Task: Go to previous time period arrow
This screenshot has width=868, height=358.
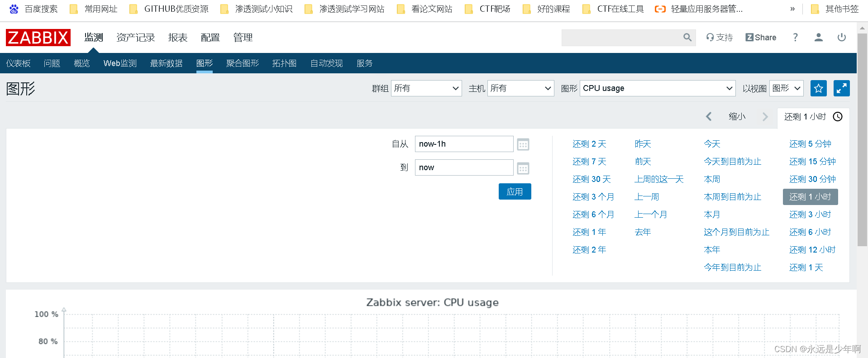Action: tap(709, 117)
